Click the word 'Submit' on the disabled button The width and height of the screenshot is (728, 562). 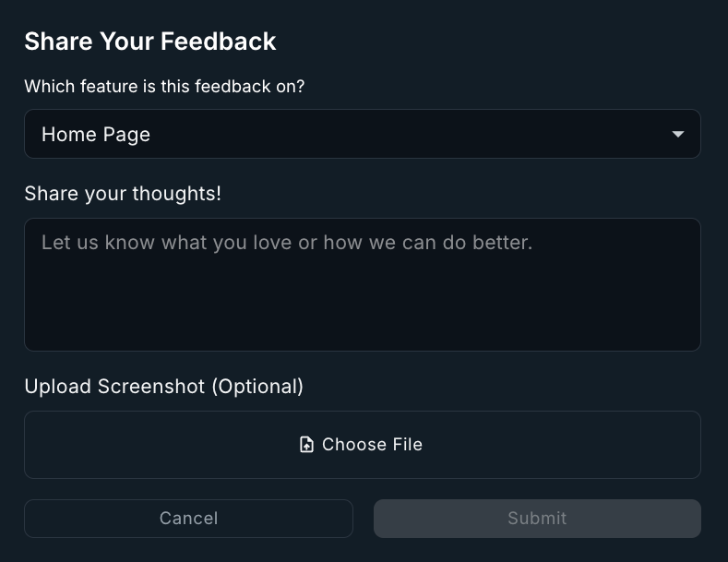click(537, 519)
